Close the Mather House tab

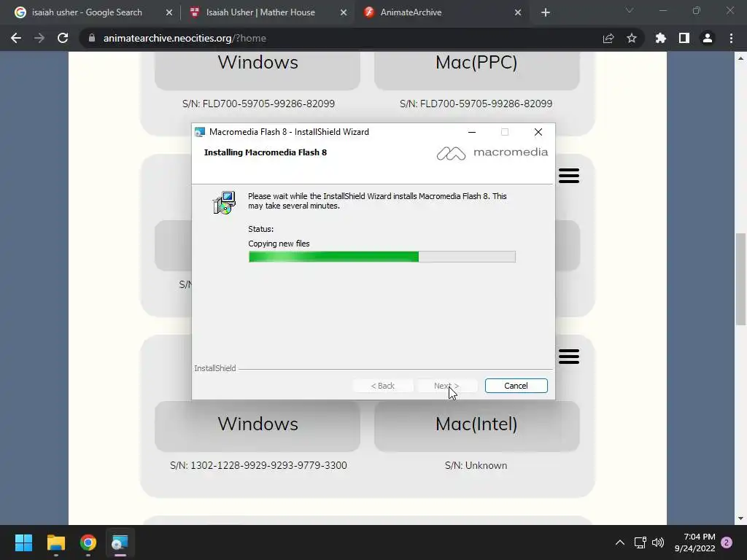pyautogui.click(x=344, y=12)
